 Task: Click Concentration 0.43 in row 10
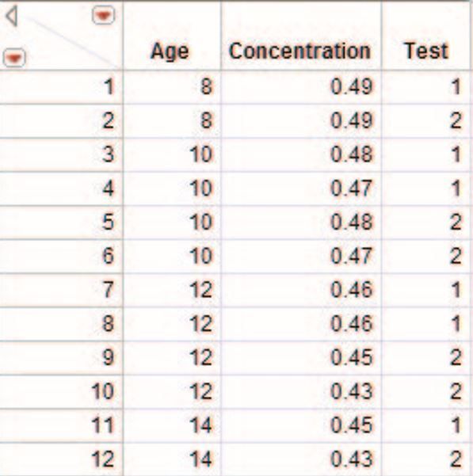[351, 391]
